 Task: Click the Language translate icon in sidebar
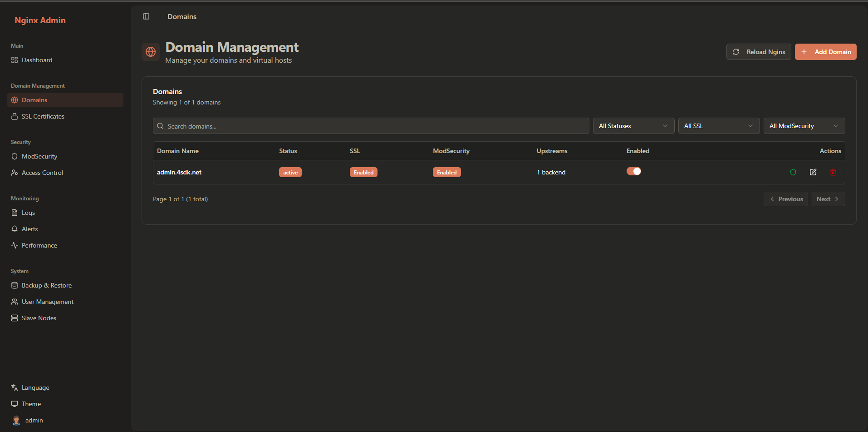(x=15, y=387)
